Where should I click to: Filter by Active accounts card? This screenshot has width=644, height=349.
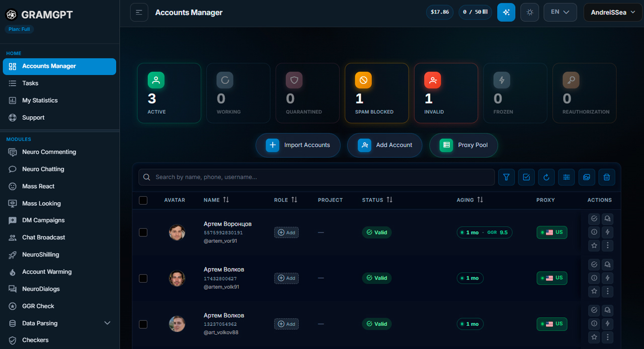pos(169,93)
